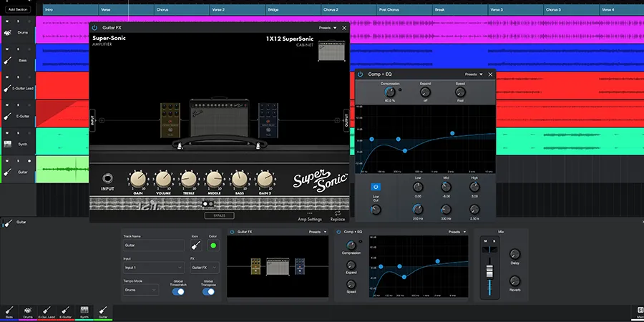
Task: Click the OUTPUT tab on Guitar FX edge
Action: [346, 120]
